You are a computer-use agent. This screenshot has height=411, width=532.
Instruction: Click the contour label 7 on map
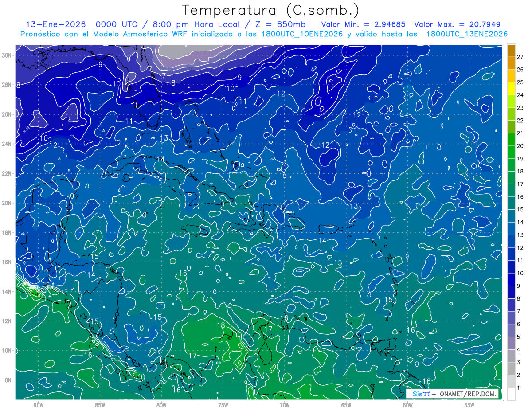[x=164, y=76]
